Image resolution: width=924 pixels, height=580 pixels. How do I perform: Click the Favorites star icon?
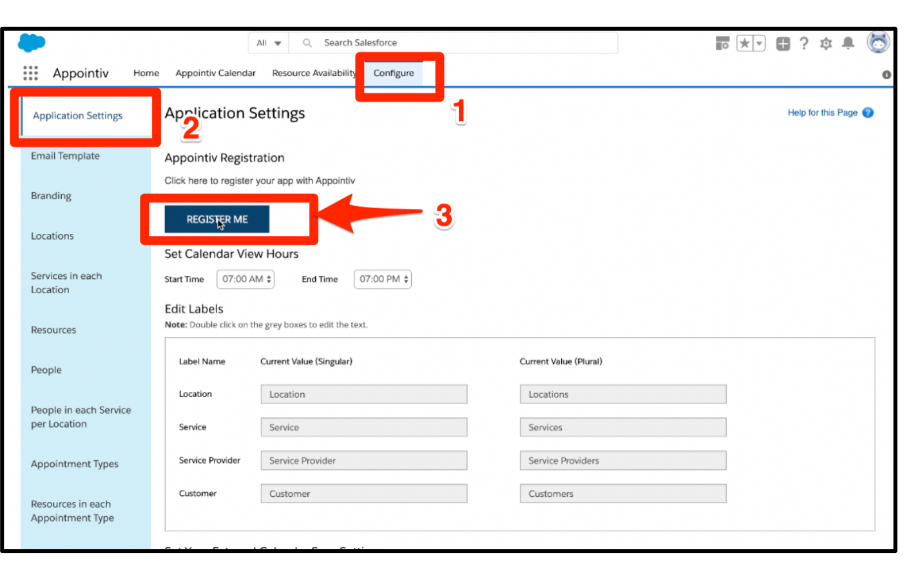745,43
